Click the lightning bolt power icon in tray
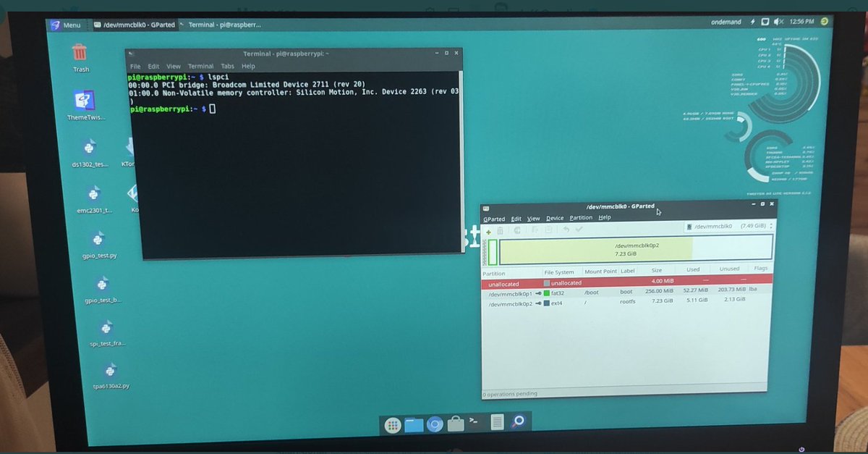 click(753, 22)
